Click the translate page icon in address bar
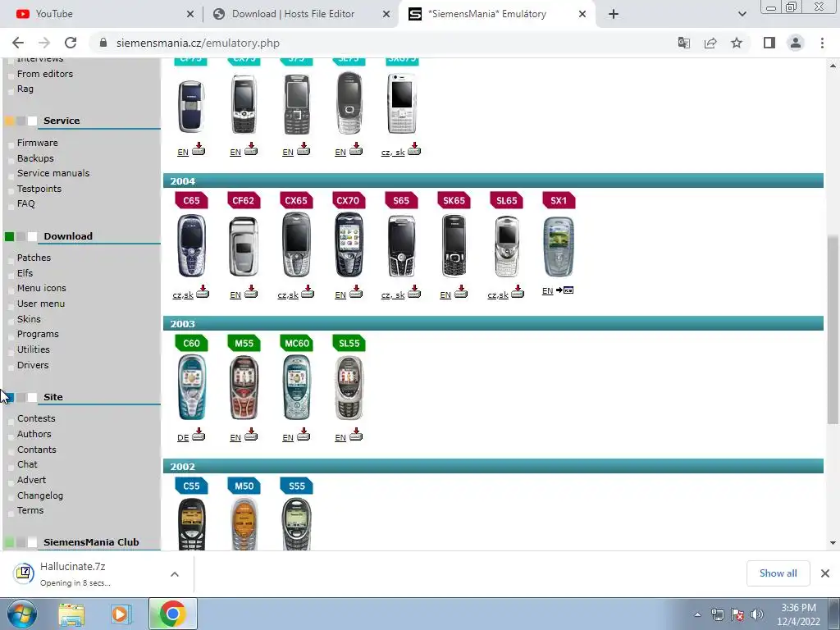The image size is (840, 630). tap(683, 43)
